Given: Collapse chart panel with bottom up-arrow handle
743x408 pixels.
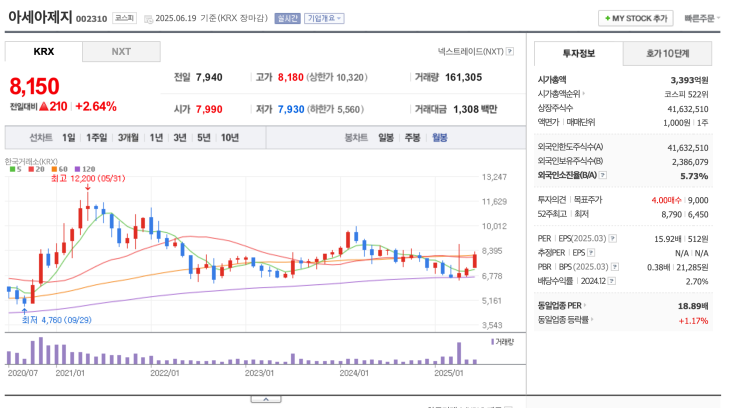Looking at the screenshot, I should [x=266, y=399].
